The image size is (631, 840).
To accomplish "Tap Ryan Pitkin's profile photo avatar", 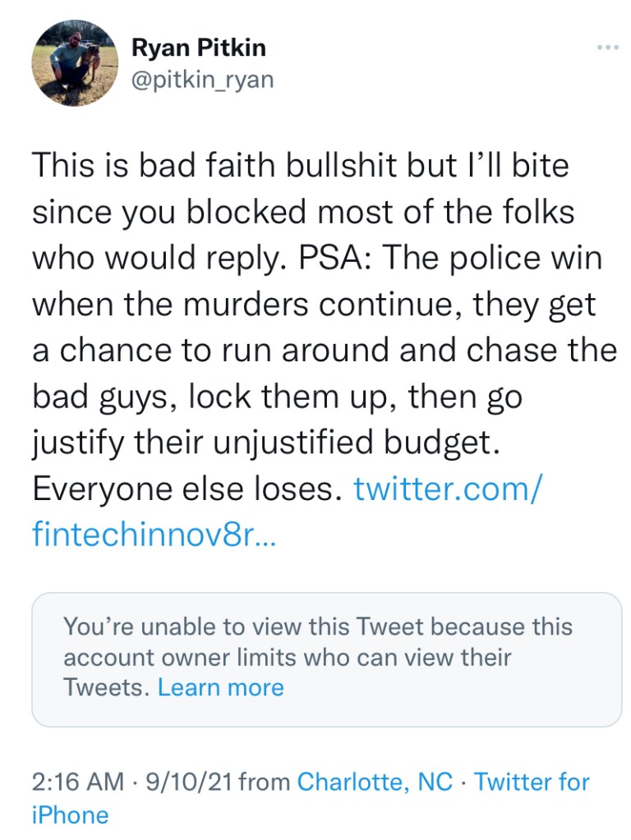I will click(74, 63).
